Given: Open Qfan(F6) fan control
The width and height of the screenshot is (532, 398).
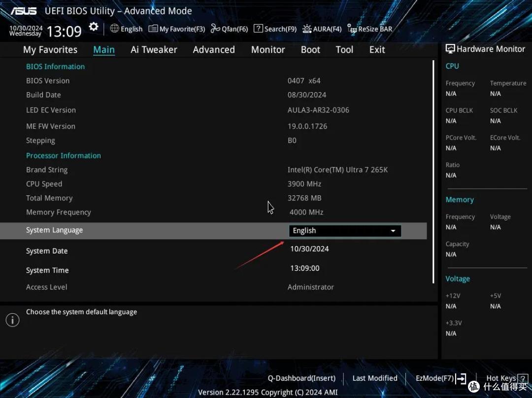Looking at the screenshot, I should coord(230,29).
